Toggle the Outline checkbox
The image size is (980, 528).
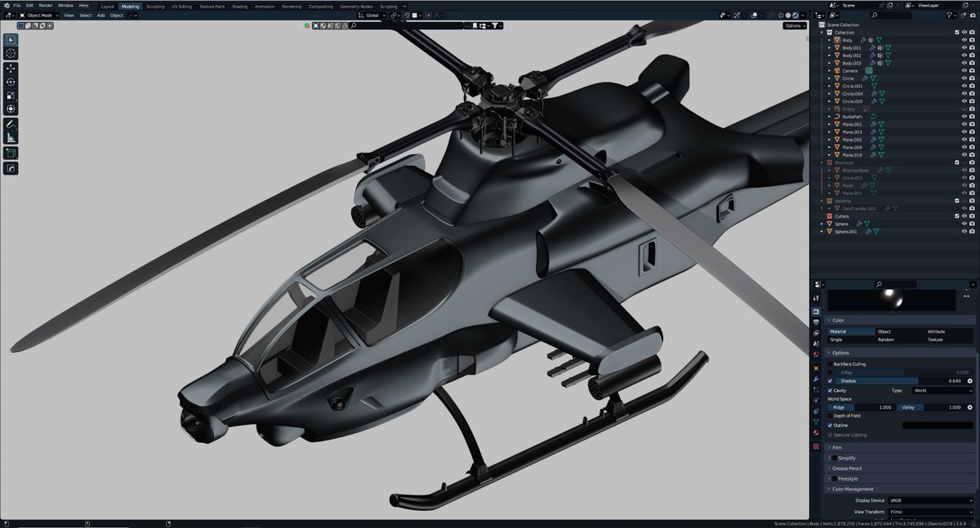[x=831, y=425]
